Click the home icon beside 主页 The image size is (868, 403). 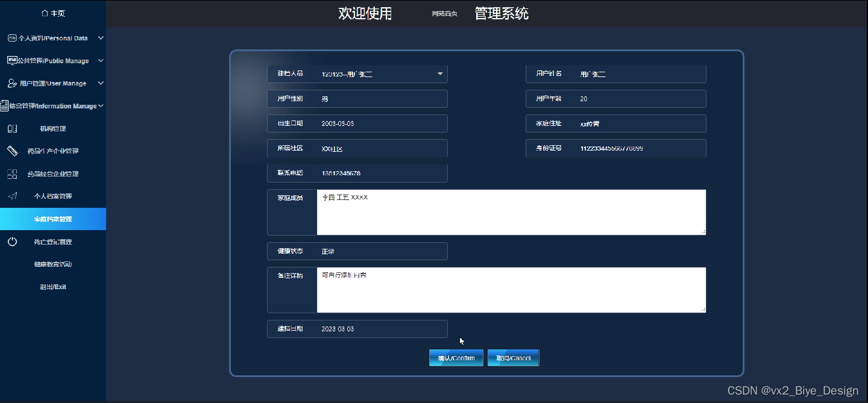click(x=45, y=13)
